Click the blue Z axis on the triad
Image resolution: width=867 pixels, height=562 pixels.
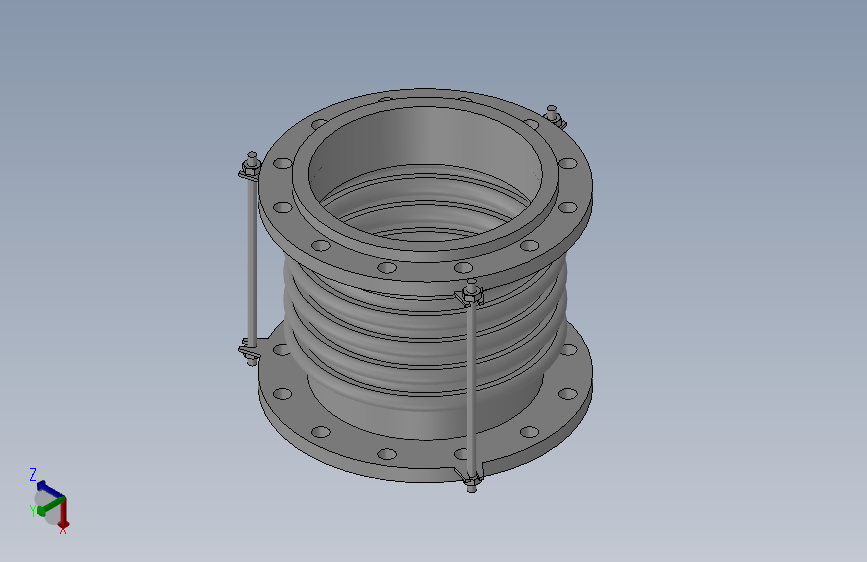(49, 489)
